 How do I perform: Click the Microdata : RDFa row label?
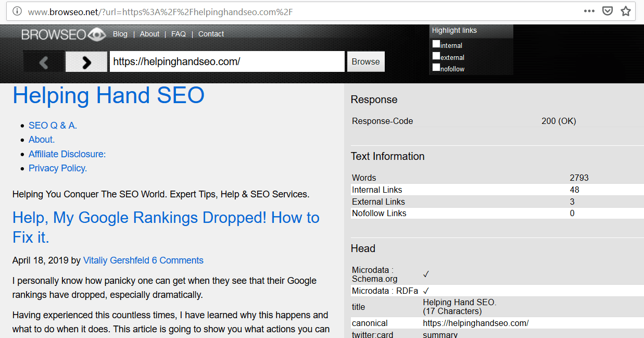(x=385, y=291)
